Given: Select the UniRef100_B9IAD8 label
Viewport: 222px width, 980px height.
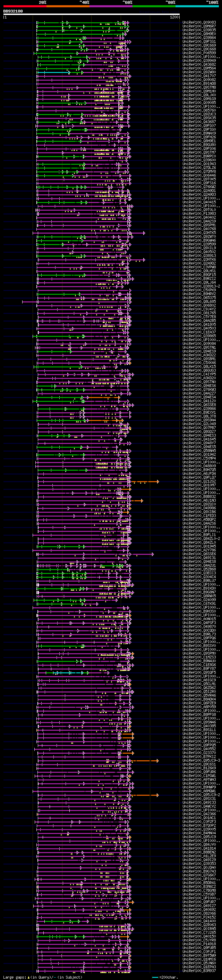Looking at the screenshot, I should click(x=199, y=84).
